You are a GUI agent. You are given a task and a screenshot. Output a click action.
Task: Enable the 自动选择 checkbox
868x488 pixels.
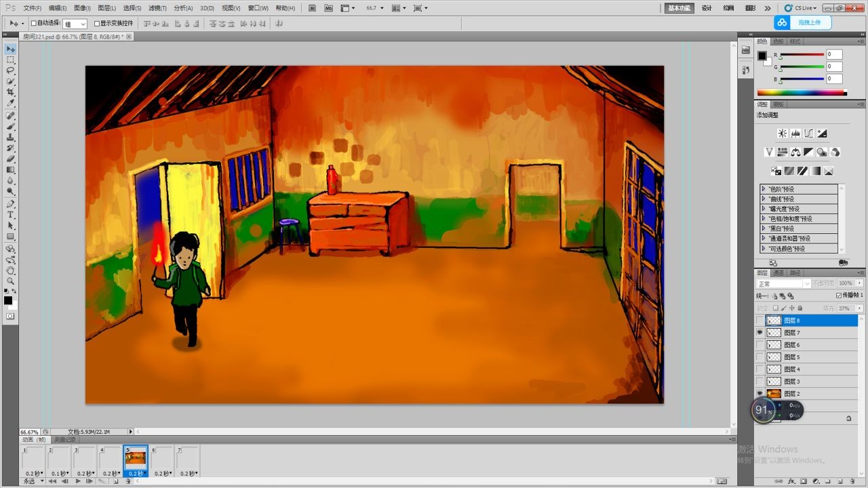point(34,24)
